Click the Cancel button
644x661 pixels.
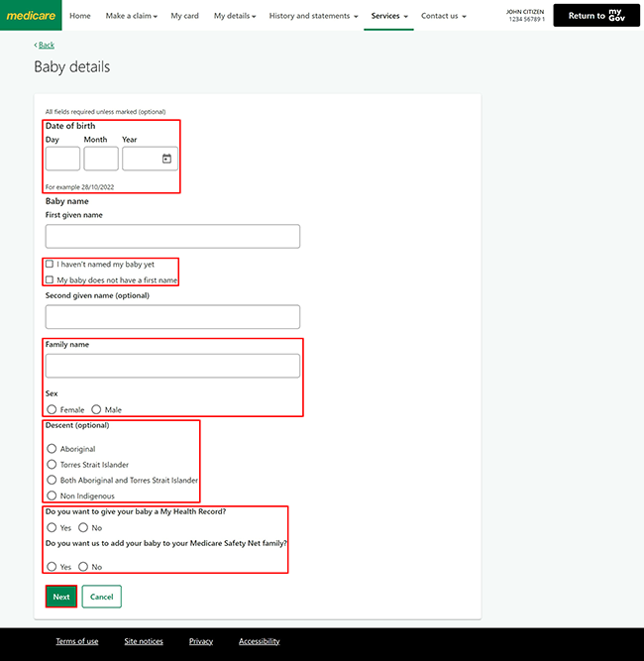click(x=102, y=597)
